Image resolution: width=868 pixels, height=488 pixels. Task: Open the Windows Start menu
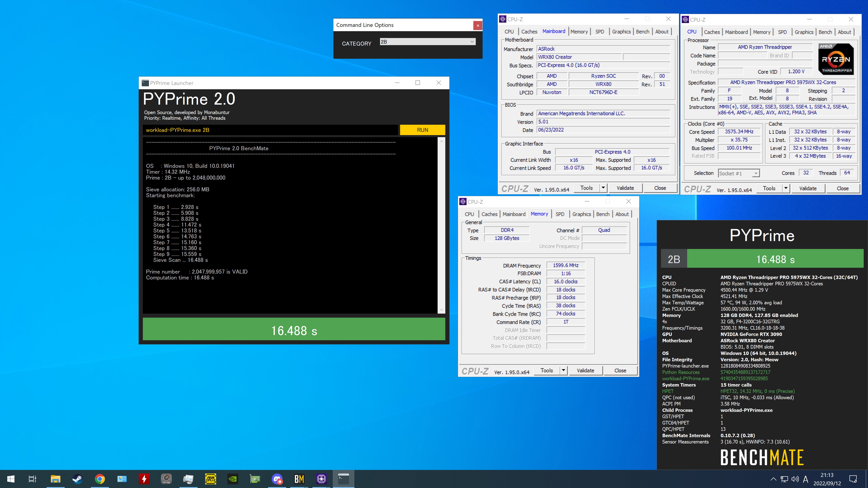[11, 479]
